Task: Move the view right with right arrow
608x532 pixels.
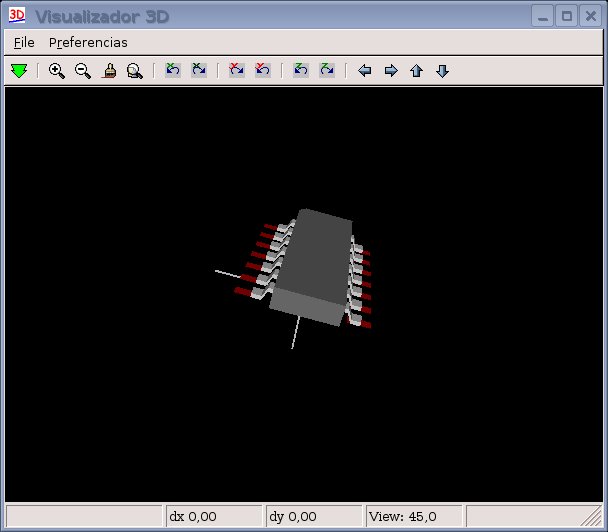Action: pos(391,71)
